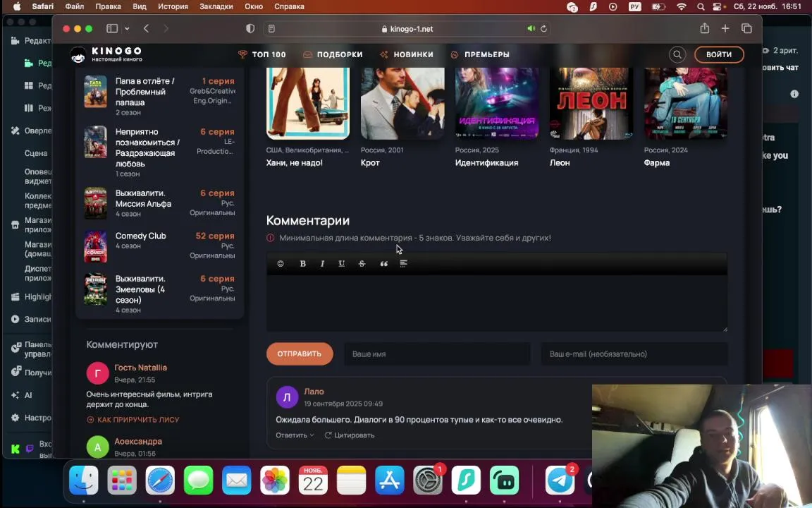
Task: Toggle strikethrough formatting in comment editor
Action: (362, 263)
